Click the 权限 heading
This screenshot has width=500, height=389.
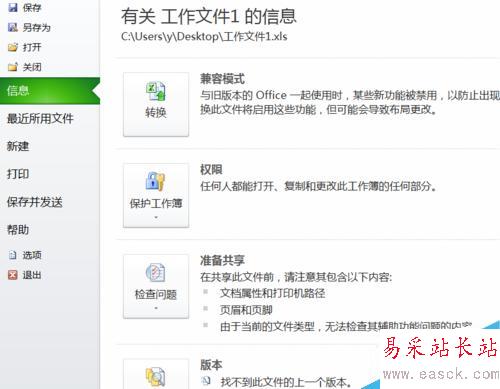(x=211, y=170)
